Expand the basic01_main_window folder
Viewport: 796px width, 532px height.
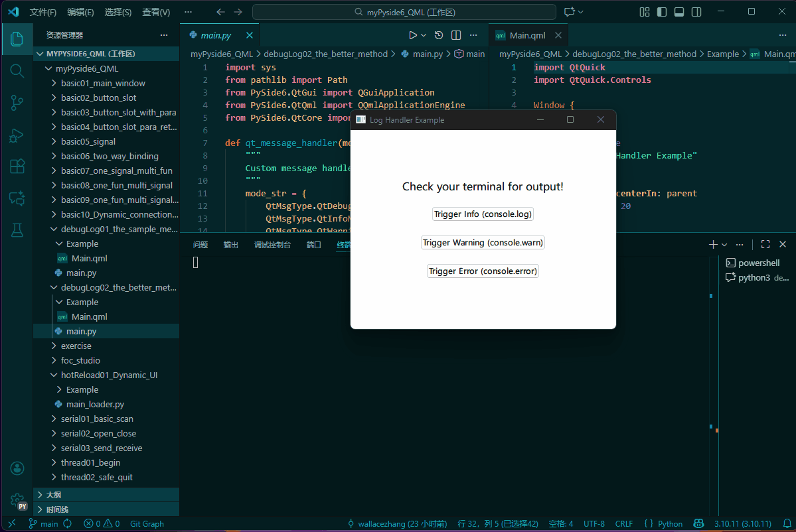coord(107,83)
